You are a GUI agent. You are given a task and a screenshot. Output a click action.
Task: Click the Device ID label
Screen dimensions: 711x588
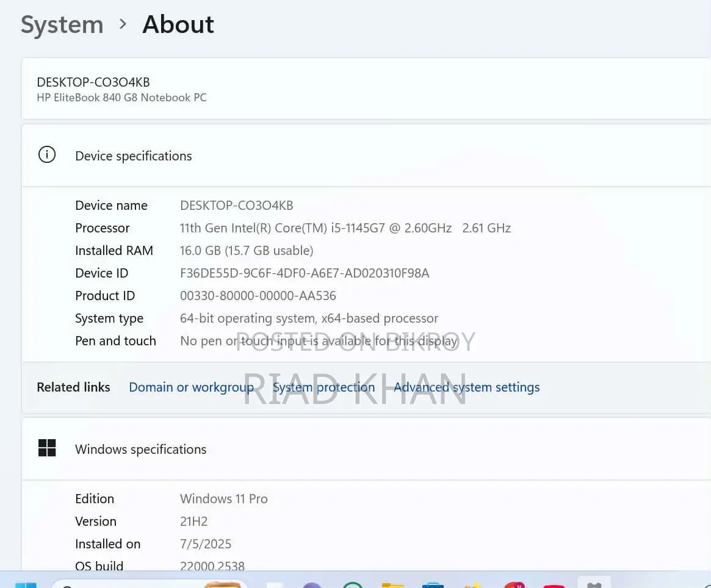tap(102, 273)
